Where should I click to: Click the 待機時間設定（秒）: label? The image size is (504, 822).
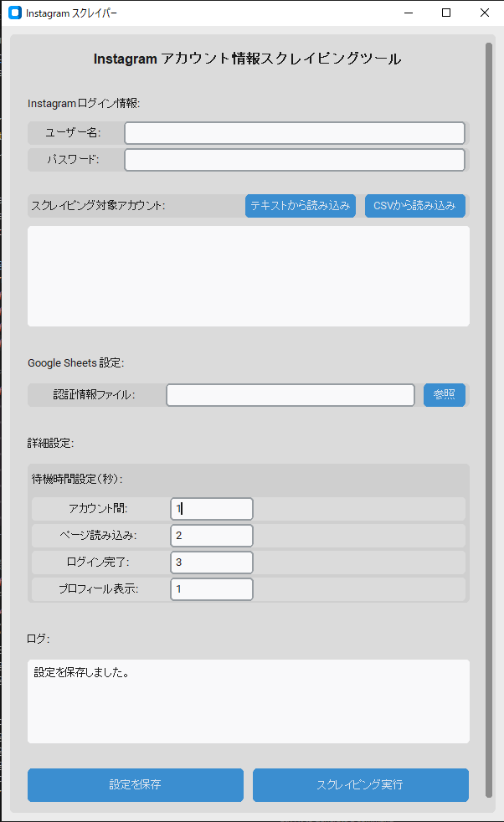coord(77,479)
